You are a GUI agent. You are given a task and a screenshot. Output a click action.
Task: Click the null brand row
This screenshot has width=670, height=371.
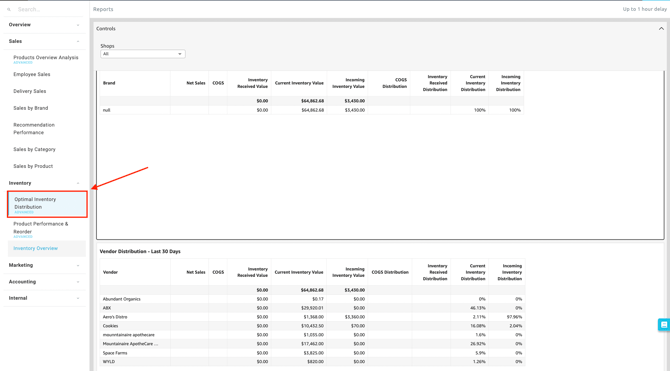click(311, 110)
